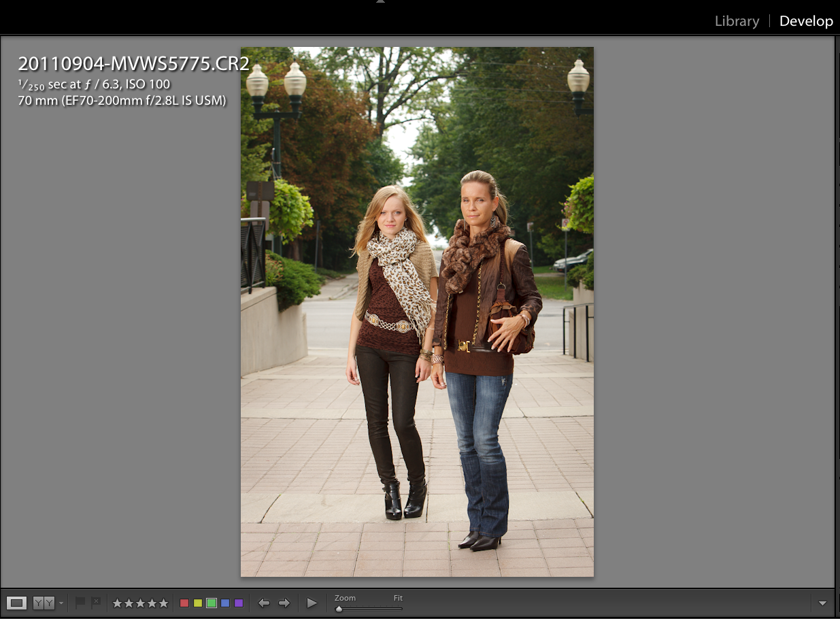Toggle the green color label
840x619 pixels.
pos(212,603)
